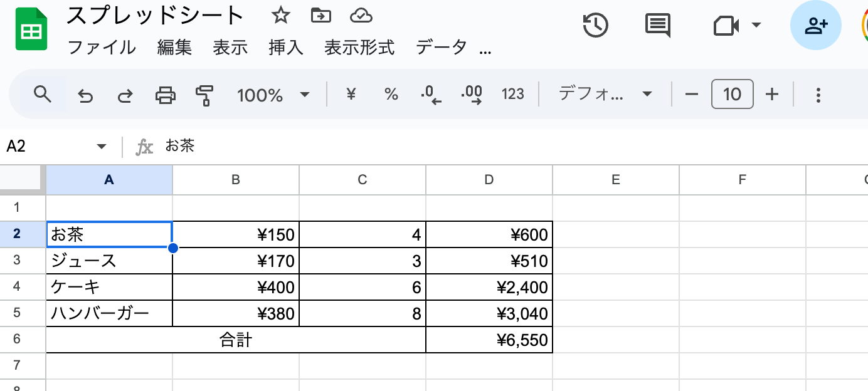Click the move to folder icon
The image size is (868, 391).
pos(321,16)
